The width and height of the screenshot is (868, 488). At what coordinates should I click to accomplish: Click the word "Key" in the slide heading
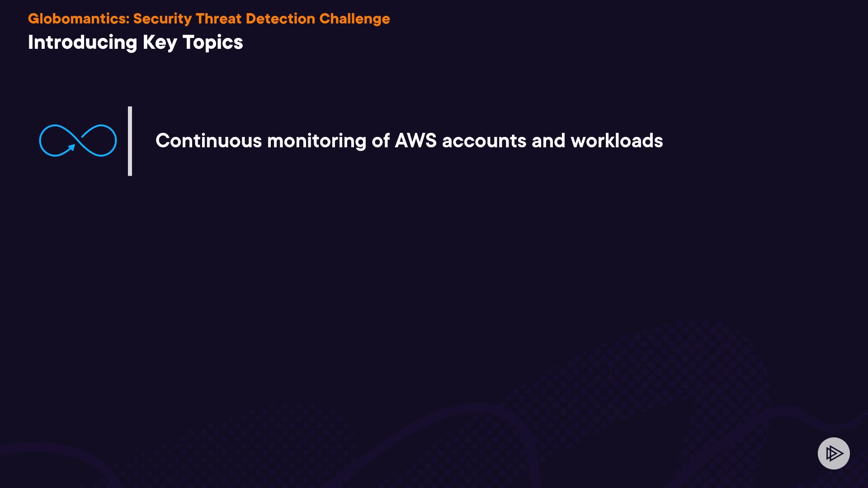click(x=160, y=42)
